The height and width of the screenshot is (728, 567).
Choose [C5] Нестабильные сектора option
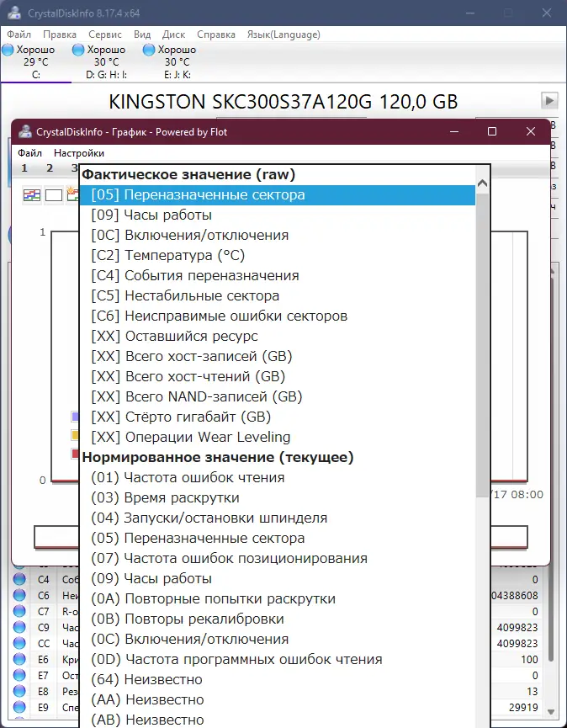coord(278,295)
